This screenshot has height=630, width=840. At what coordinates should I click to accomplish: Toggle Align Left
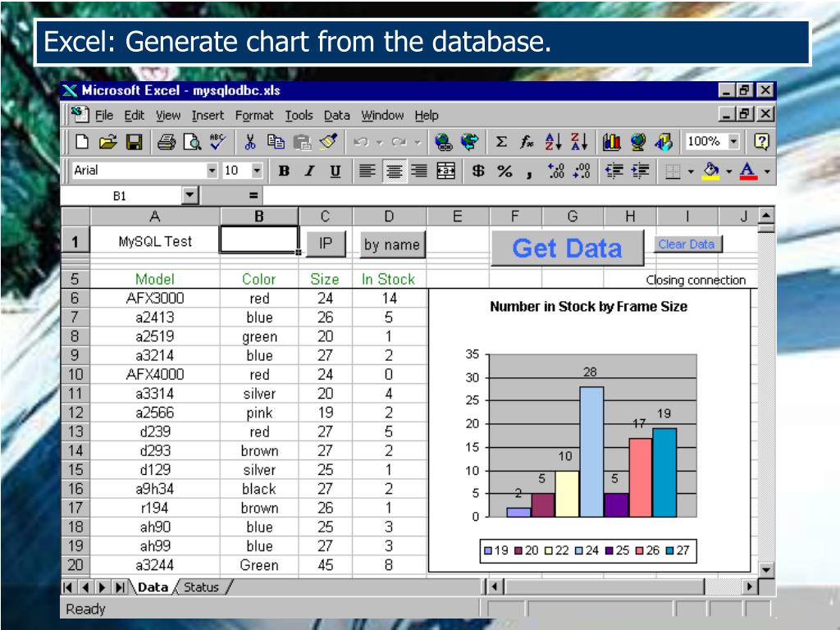click(x=367, y=171)
